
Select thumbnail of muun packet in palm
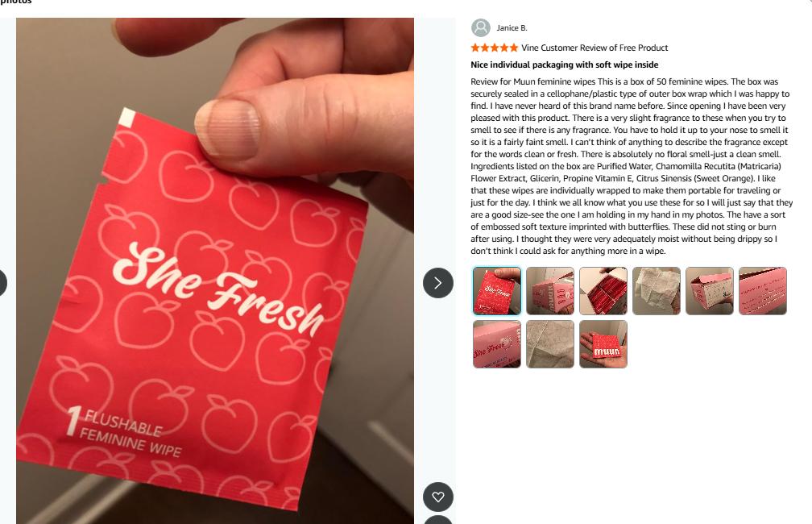tap(603, 344)
